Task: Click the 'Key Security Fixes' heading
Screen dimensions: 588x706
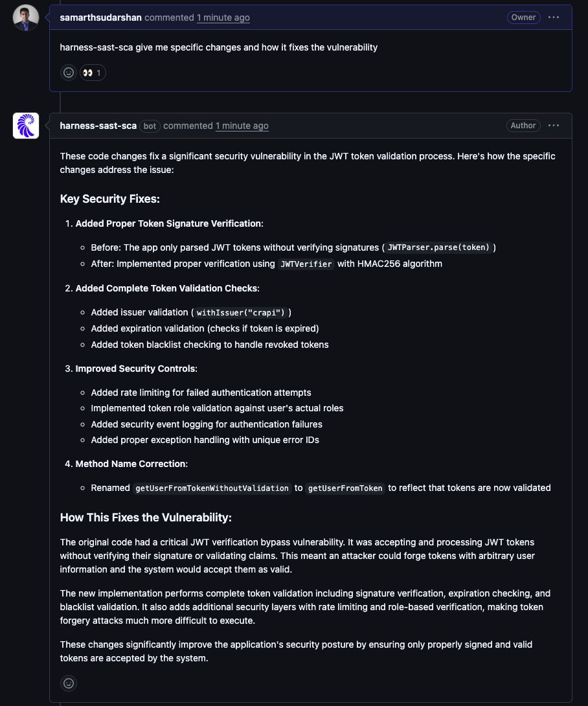Action: (x=109, y=199)
